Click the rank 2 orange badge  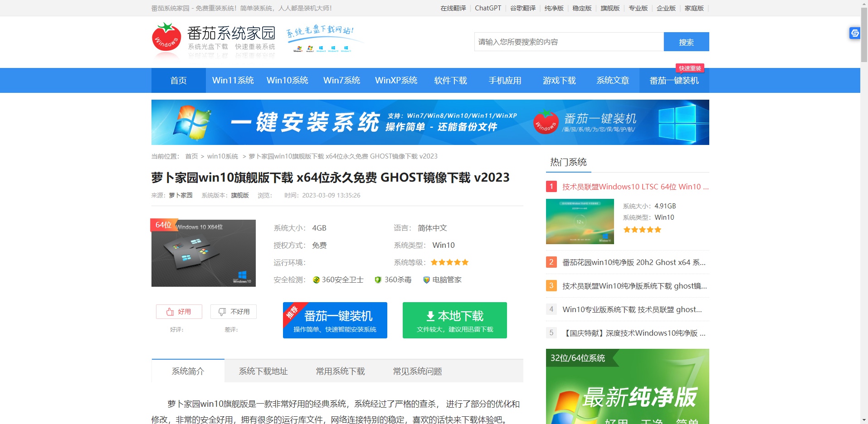[x=551, y=262]
